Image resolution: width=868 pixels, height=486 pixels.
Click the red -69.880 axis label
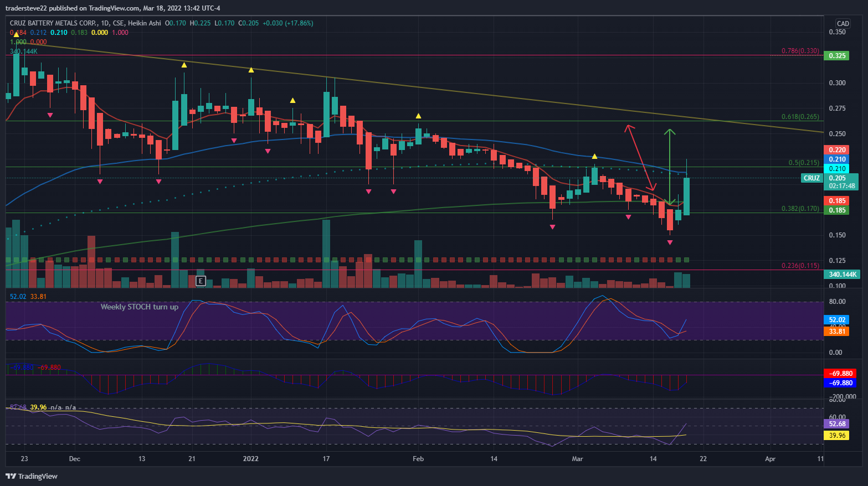pyautogui.click(x=840, y=374)
